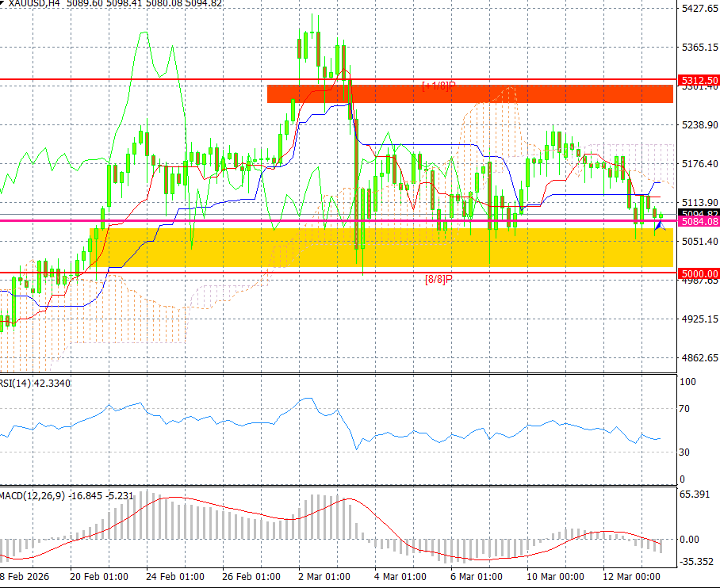Screen dimensions: 720x588
Task: Click the MACD scale value 65.391
Action: click(695, 494)
